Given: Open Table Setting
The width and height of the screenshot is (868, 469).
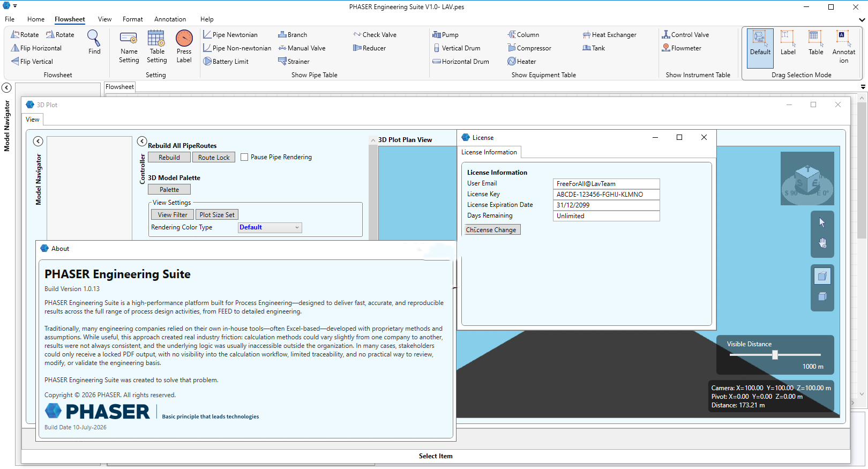Looking at the screenshot, I should [x=156, y=47].
